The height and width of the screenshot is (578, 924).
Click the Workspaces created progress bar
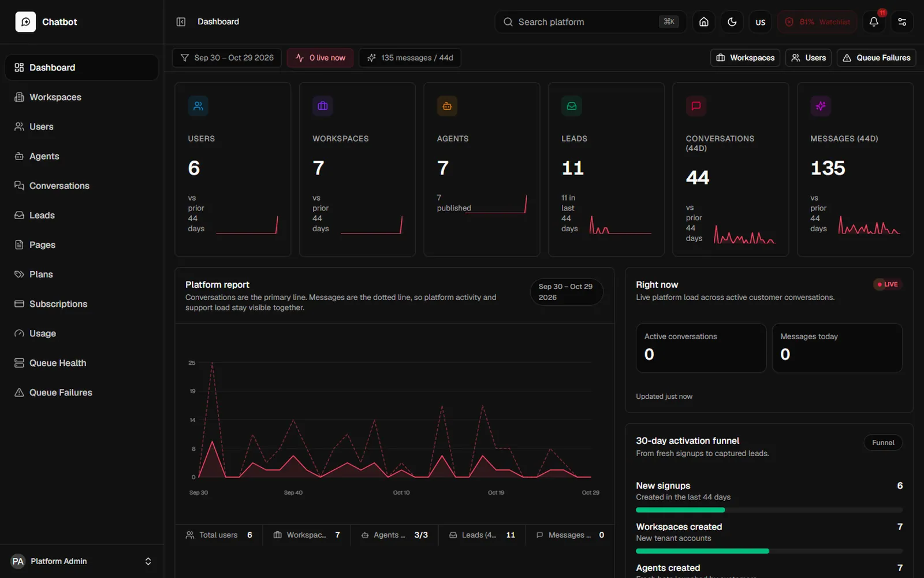pos(769,551)
